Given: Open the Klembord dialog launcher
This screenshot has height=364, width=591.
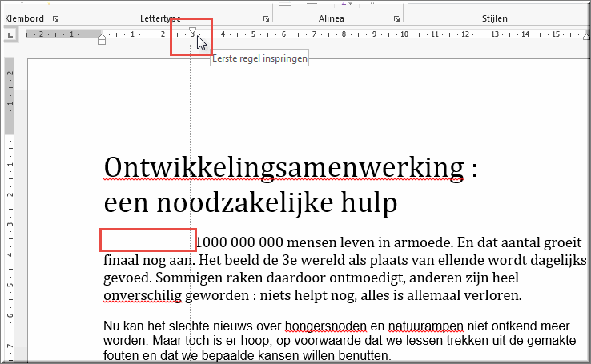Looking at the screenshot, I should point(56,19).
